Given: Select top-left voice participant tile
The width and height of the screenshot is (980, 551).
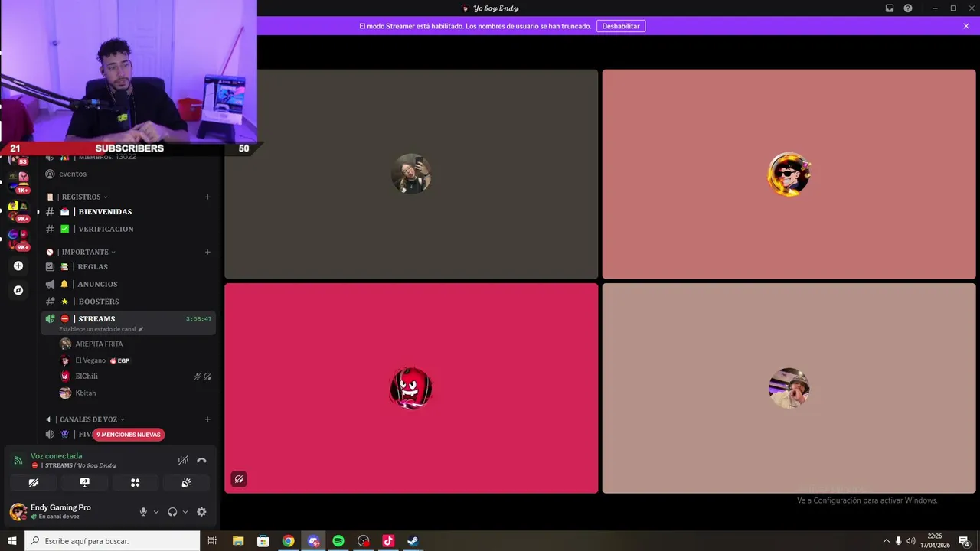Looking at the screenshot, I should click(411, 174).
